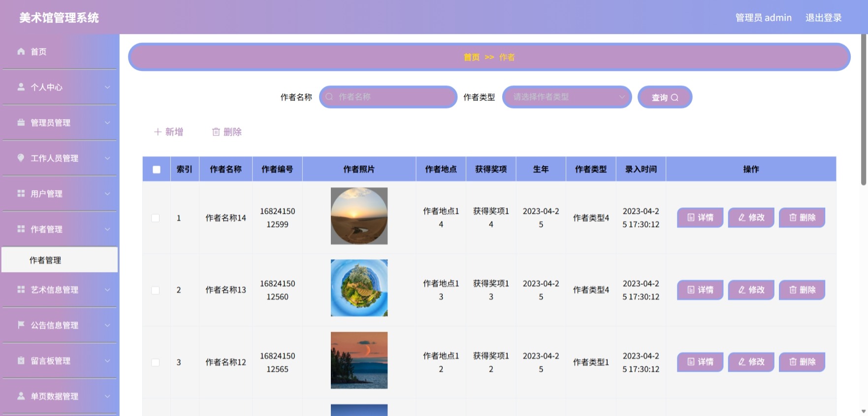Click the 新增 button
The image size is (868, 416).
[x=168, y=132]
